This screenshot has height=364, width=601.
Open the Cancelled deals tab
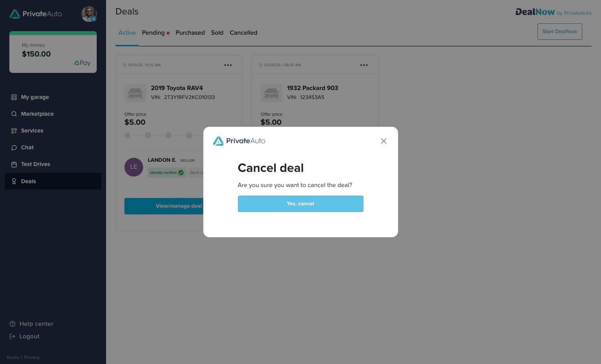[243, 33]
